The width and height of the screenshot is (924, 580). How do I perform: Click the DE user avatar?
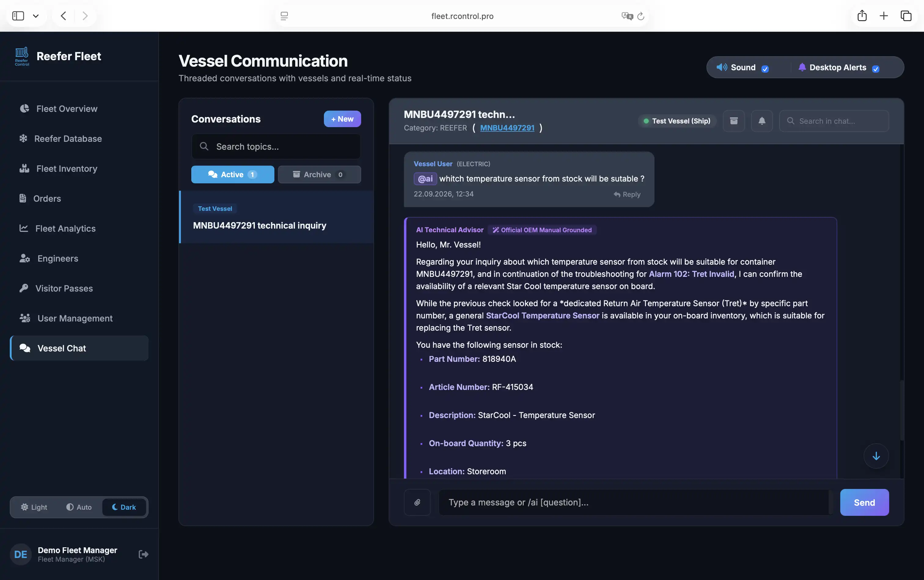(x=21, y=554)
